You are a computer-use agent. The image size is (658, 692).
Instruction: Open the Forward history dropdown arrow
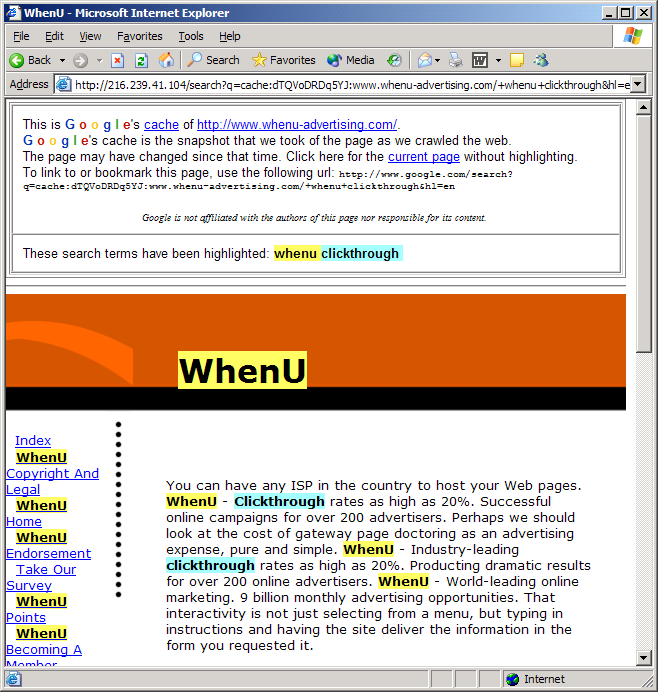click(99, 60)
